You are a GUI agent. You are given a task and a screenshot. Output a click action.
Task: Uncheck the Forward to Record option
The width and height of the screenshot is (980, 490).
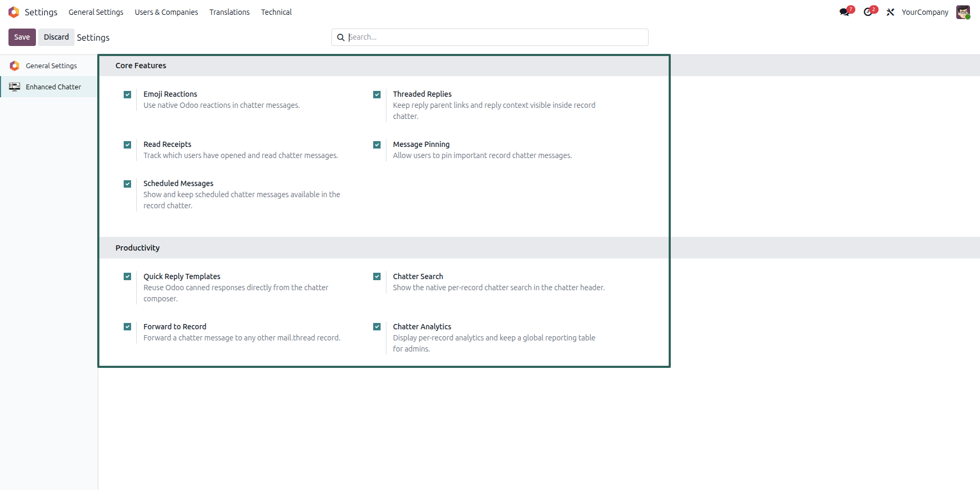(127, 327)
